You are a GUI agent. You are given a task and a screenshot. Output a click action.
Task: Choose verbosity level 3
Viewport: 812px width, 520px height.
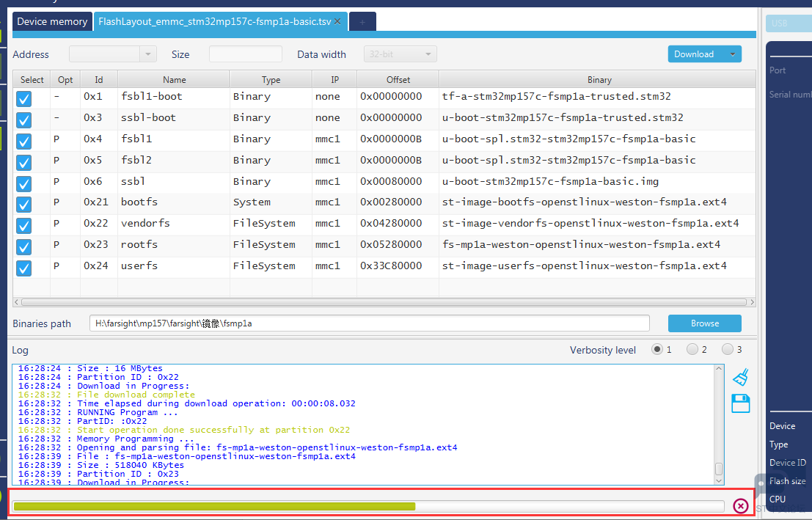[x=728, y=350]
